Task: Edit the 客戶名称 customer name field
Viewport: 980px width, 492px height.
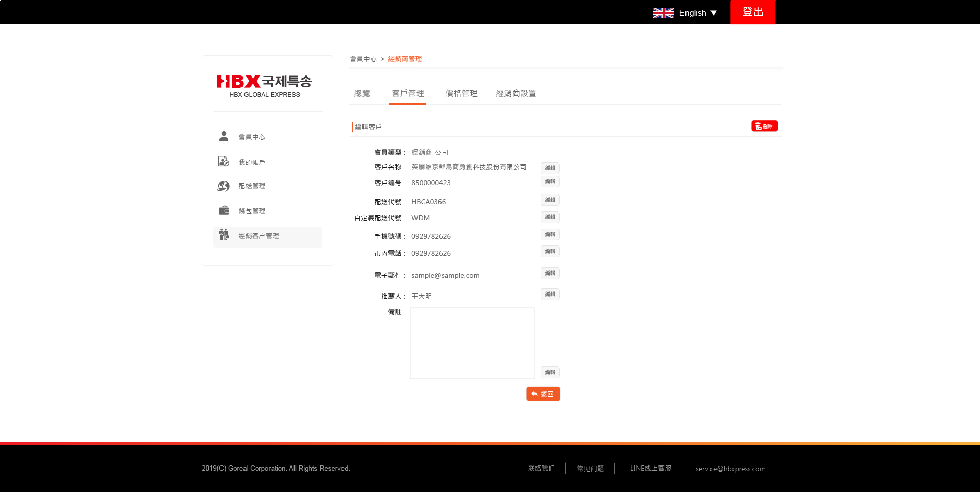Action: tap(550, 168)
